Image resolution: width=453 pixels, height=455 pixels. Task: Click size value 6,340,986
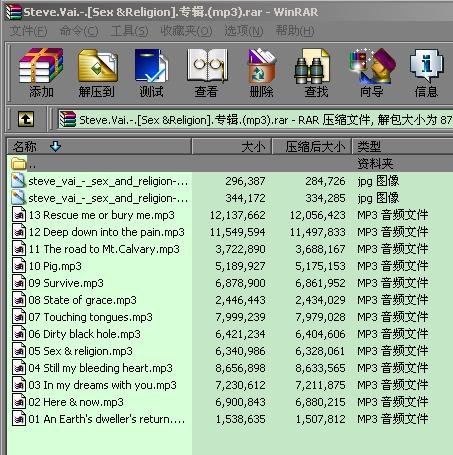tap(240, 351)
